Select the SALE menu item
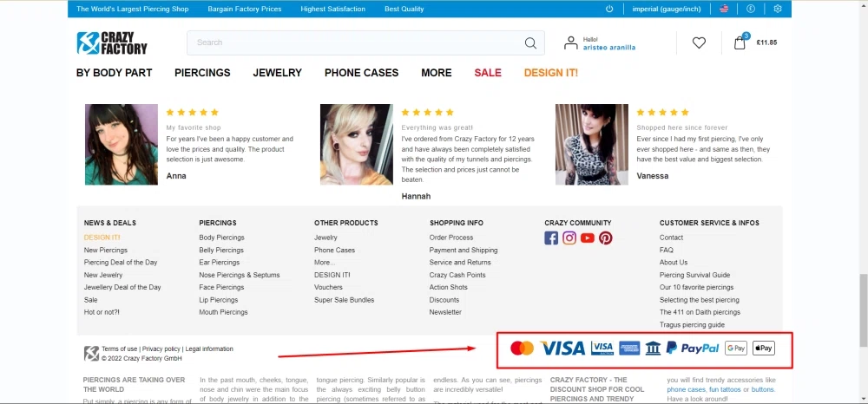Image resolution: width=868 pixels, height=404 pixels. [x=488, y=73]
